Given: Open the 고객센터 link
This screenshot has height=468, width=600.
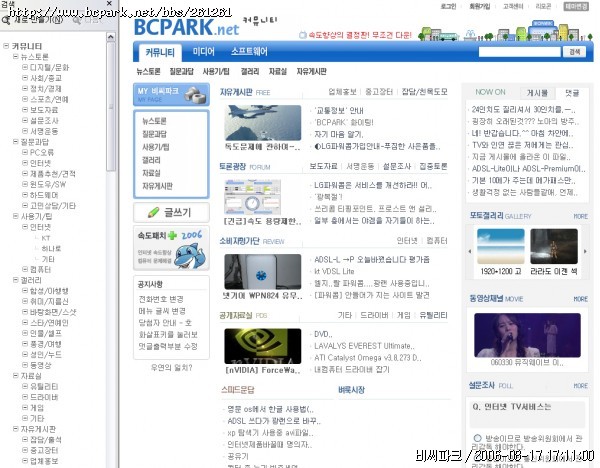Looking at the screenshot, I should (x=513, y=6).
